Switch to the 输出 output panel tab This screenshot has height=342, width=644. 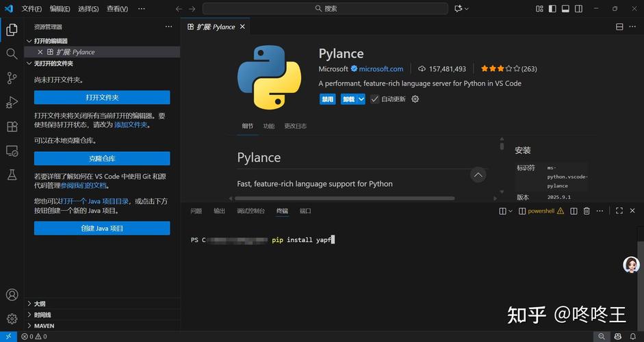pyautogui.click(x=219, y=211)
